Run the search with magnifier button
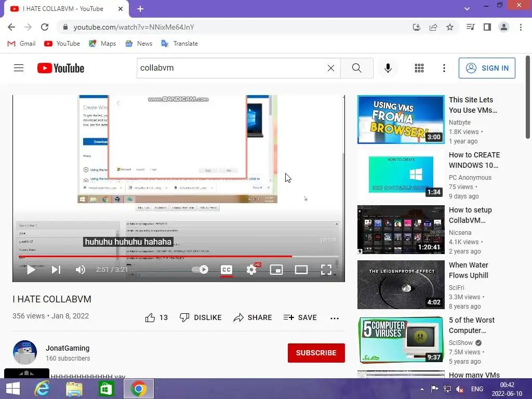The width and height of the screenshot is (532, 399). click(357, 68)
